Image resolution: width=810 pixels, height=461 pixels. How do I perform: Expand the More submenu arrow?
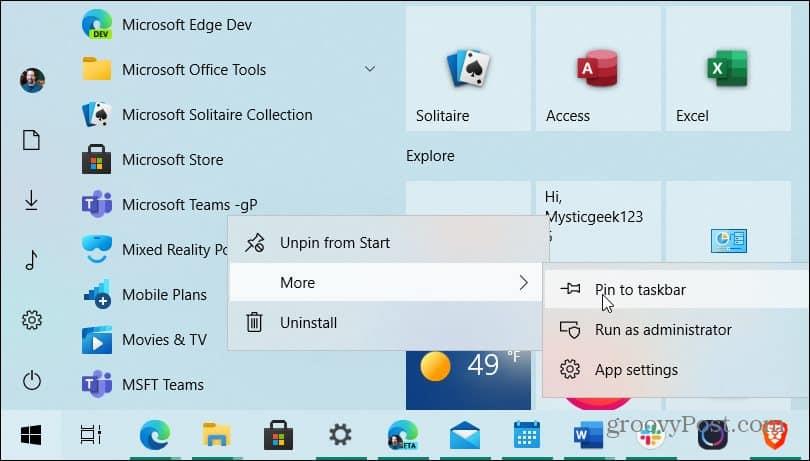tap(523, 283)
